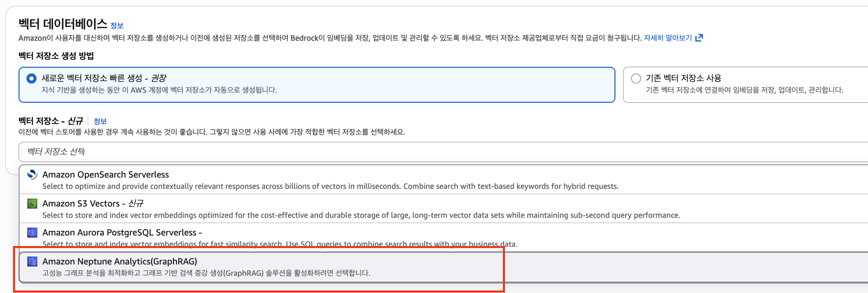The height and width of the screenshot is (293, 868).
Task: Click the Neptune Analytics GraphRAG icon
Action: point(32,262)
